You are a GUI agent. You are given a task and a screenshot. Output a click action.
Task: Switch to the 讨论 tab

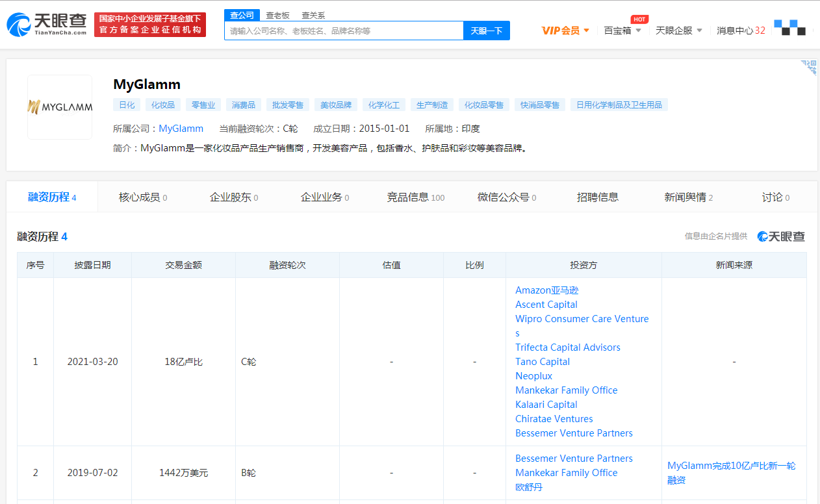point(776,197)
